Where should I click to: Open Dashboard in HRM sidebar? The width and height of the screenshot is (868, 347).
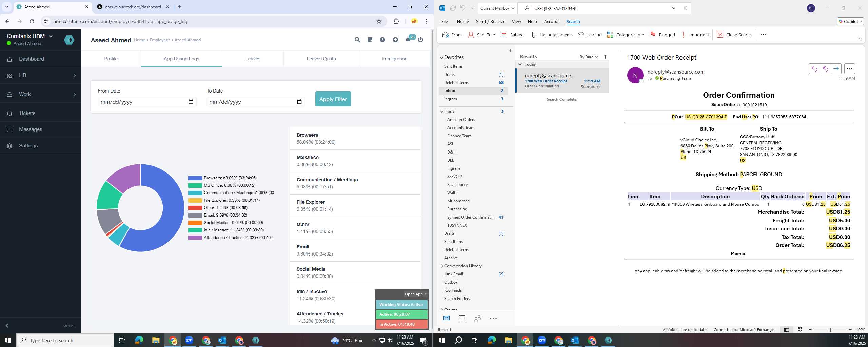pyautogui.click(x=41, y=59)
